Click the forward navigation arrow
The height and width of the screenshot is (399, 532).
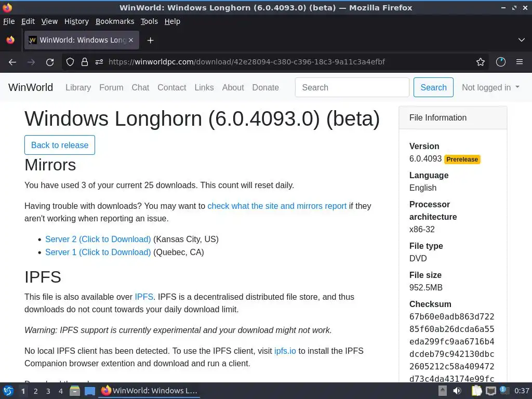point(31,62)
